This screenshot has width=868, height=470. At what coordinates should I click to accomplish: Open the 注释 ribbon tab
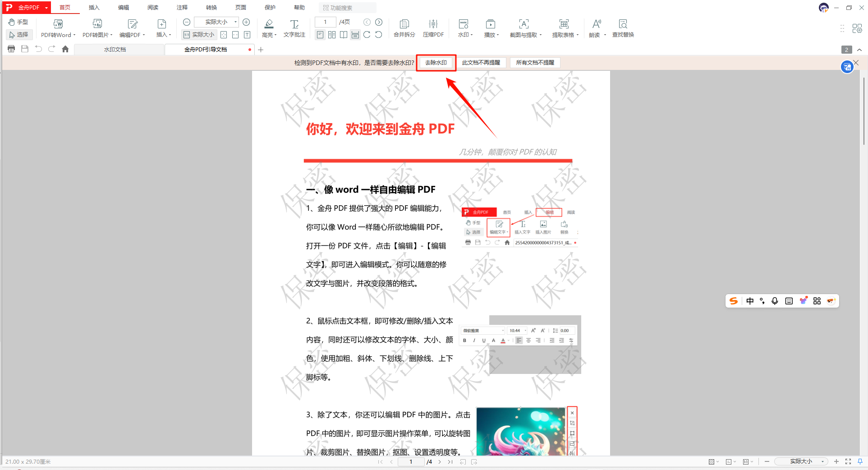point(182,8)
